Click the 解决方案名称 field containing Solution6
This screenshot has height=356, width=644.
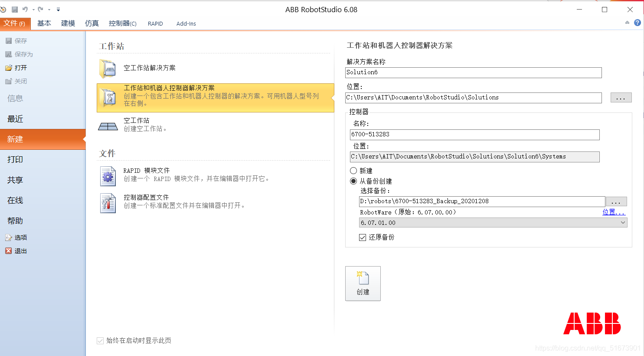coord(474,73)
